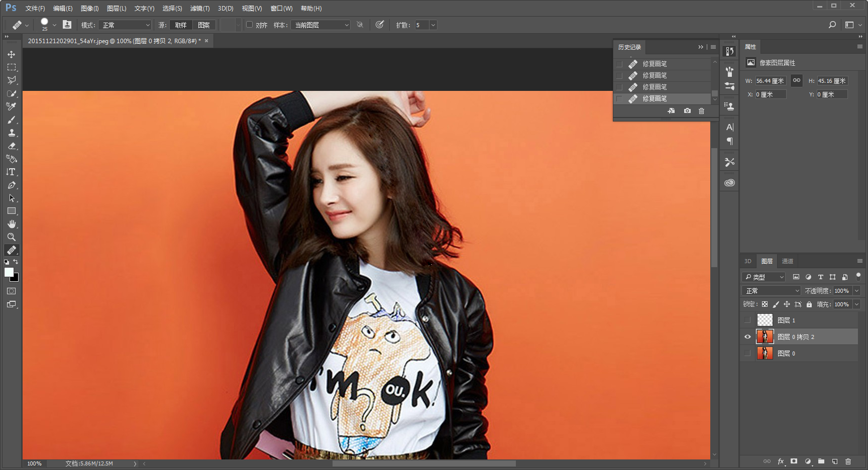Screen dimensions: 868x470
Task: Open the 样本 sample dropdown
Action: [x=320, y=25]
